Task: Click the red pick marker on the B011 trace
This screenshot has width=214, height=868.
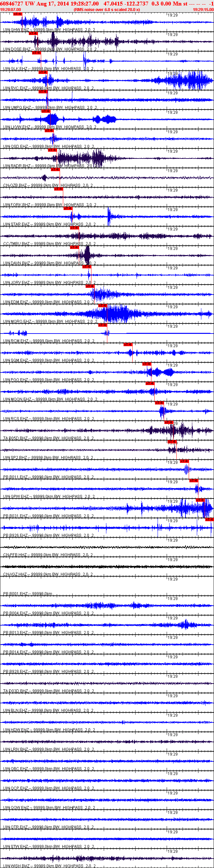Action: [184, 461]
